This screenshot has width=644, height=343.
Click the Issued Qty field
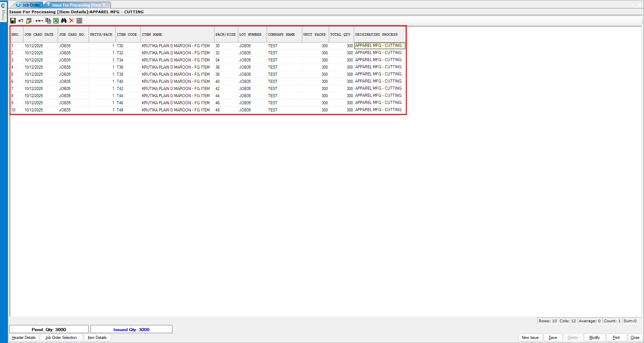pyautogui.click(x=131, y=329)
